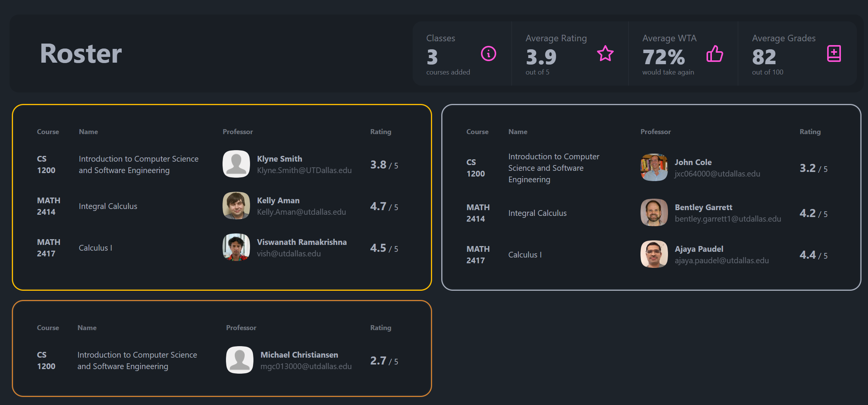Click the bentley.garrett1@utdallas.edu email link

728,219
